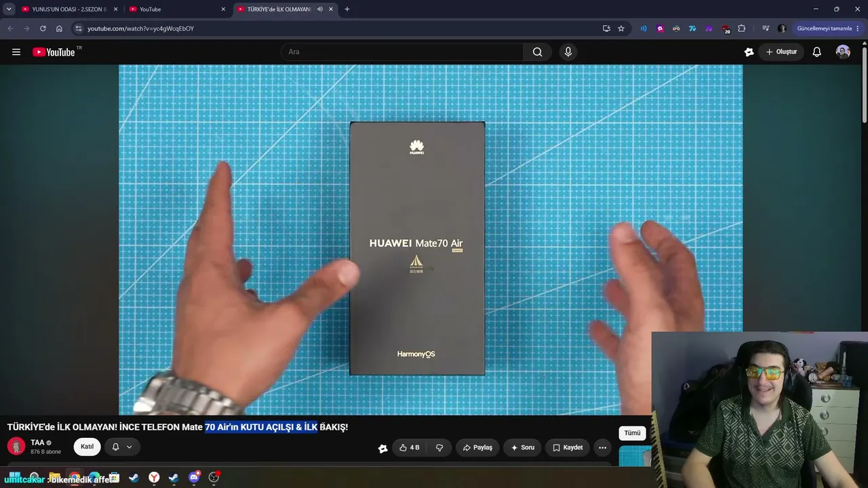Screen dimensions: 868x488
Task: Click the Soru ask button
Action: 523,447
